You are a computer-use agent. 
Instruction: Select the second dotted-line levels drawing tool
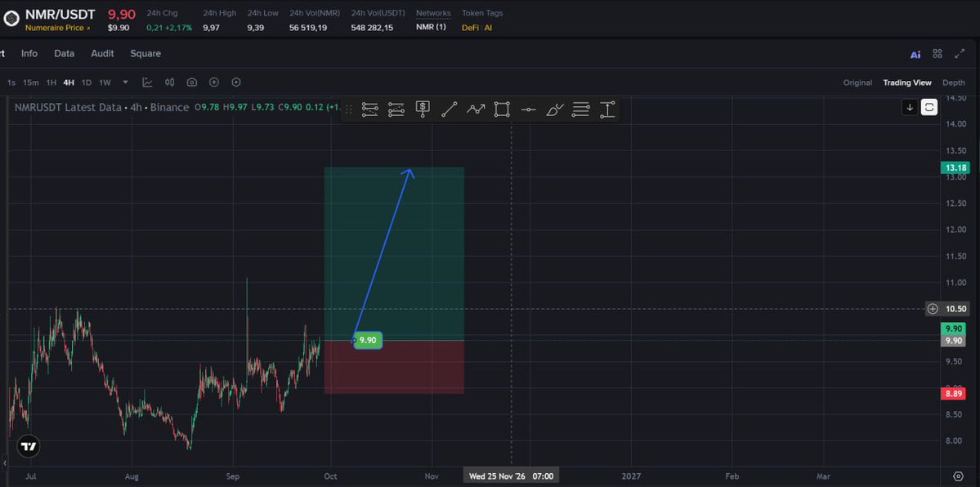tap(396, 109)
